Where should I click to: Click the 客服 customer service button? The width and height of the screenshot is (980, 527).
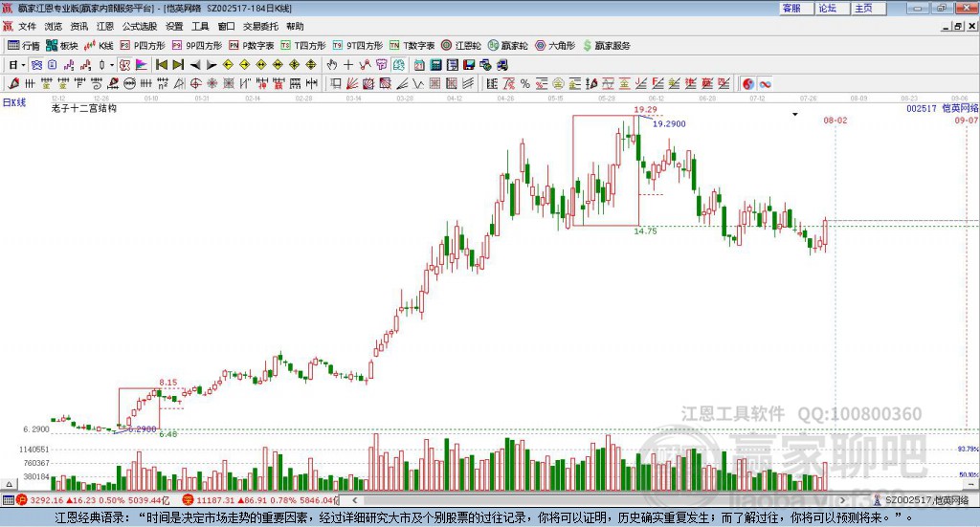pos(795,8)
